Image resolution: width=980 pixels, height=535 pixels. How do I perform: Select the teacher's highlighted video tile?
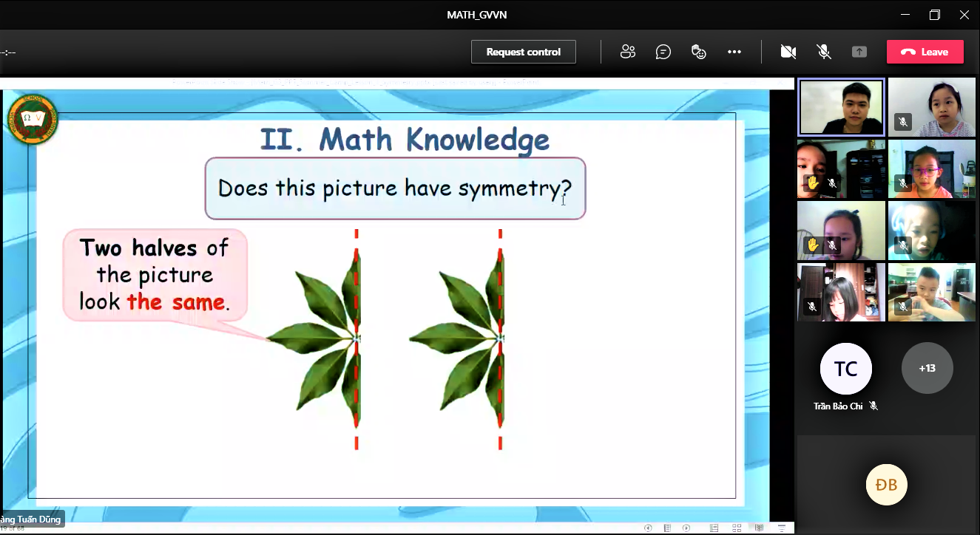(x=841, y=107)
